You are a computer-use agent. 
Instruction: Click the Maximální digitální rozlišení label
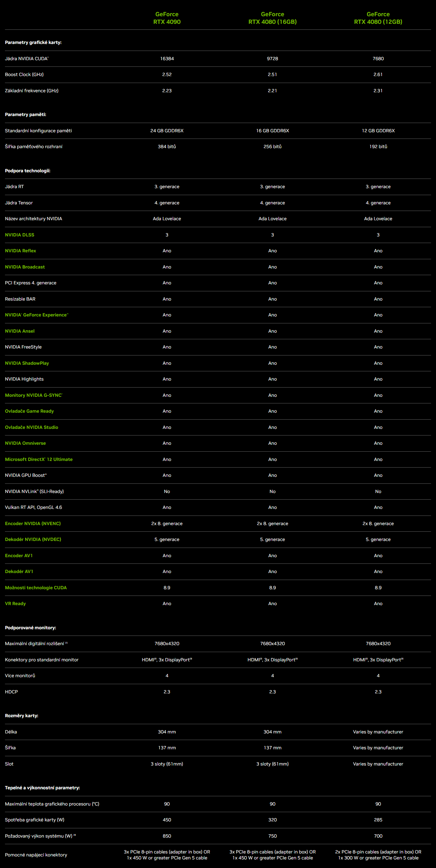coord(36,643)
